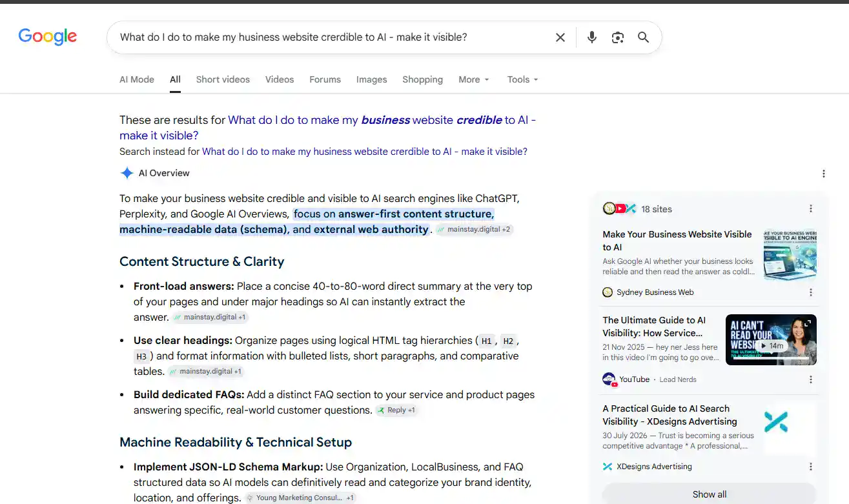Image resolution: width=849 pixels, height=504 pixels.
Task: Click the highlighted 'focus on answer-first content structure' text
Action: coord(394,214)
